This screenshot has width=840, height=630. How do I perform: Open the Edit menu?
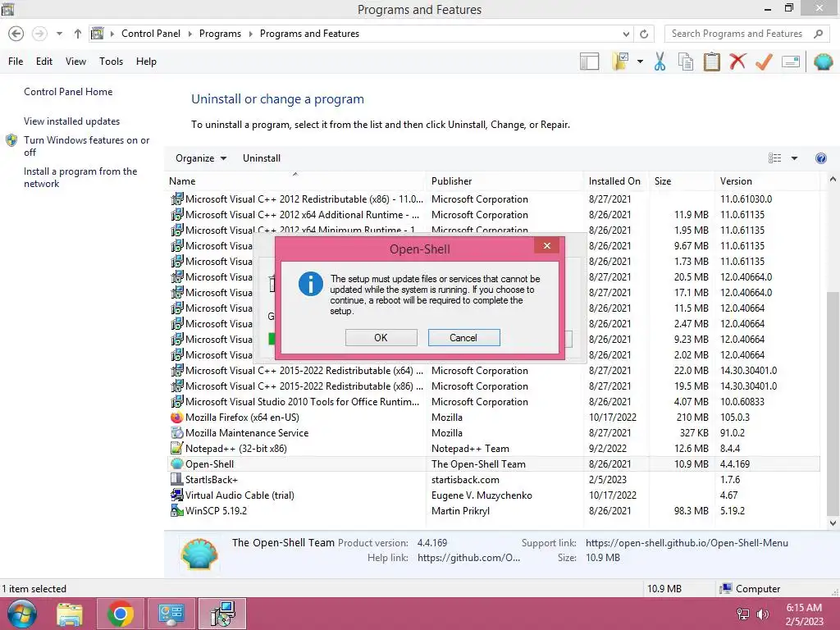44,62
